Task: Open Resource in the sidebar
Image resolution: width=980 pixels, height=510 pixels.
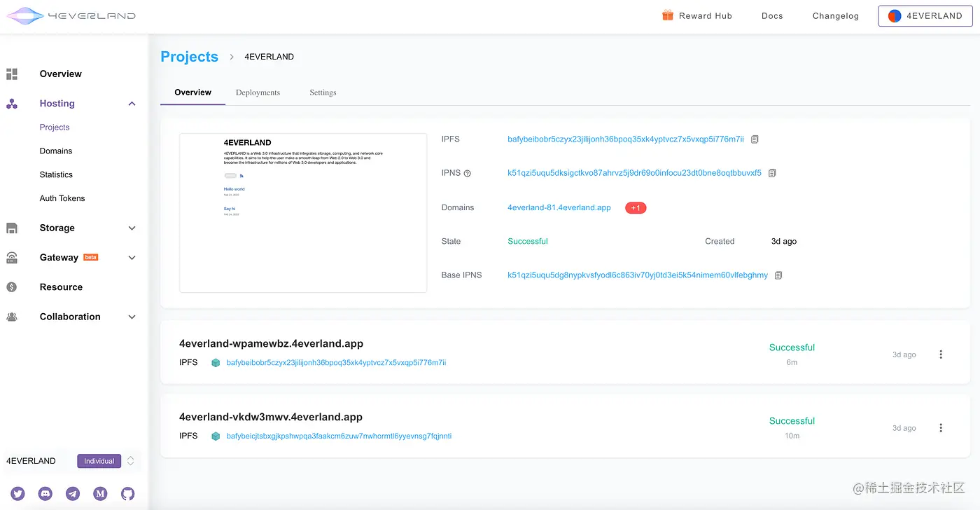Action: click(61, 287)
